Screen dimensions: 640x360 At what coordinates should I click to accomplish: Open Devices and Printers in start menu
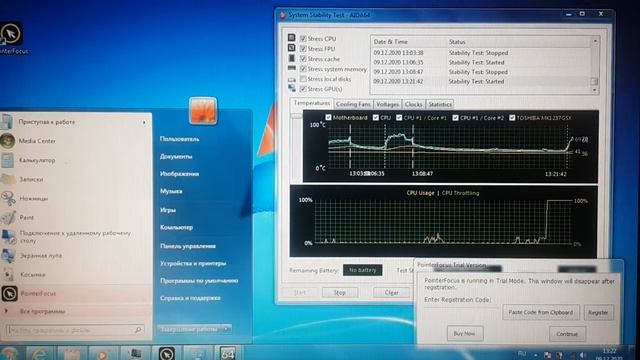pyautogui.click(x=193, y=264)
